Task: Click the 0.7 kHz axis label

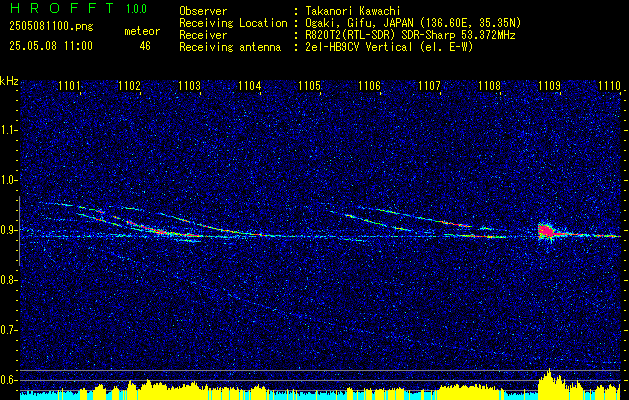Action: click(9, 331)
